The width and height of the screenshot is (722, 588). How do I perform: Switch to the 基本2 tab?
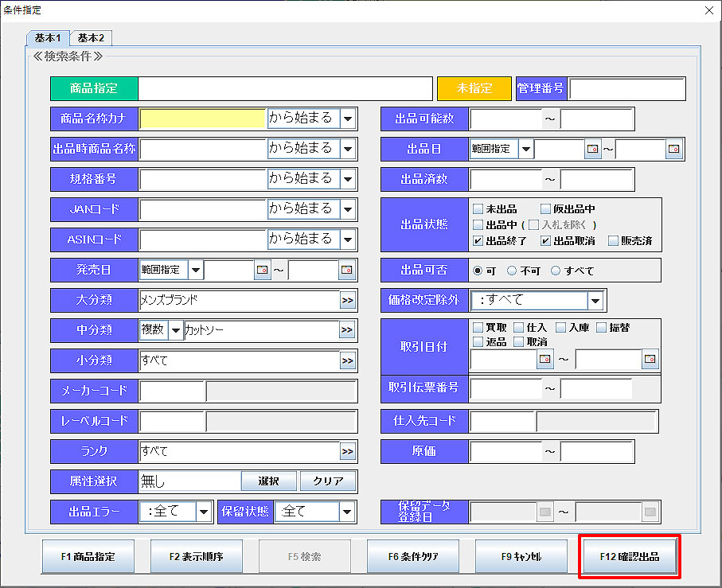91,37
